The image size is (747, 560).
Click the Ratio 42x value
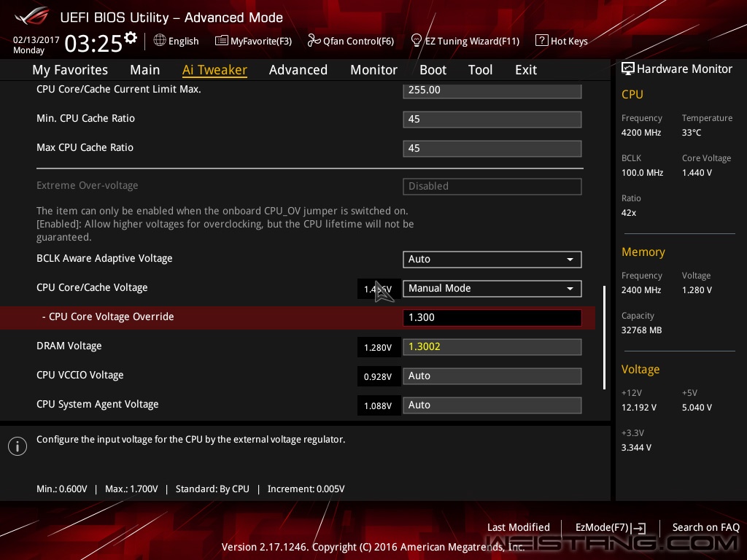pos(629,213)
